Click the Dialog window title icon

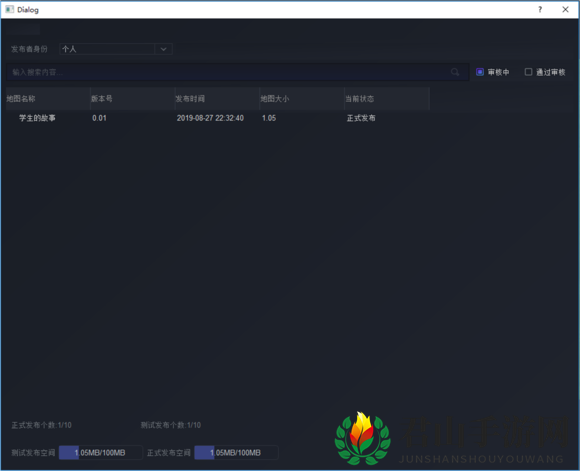click(9, 9)
